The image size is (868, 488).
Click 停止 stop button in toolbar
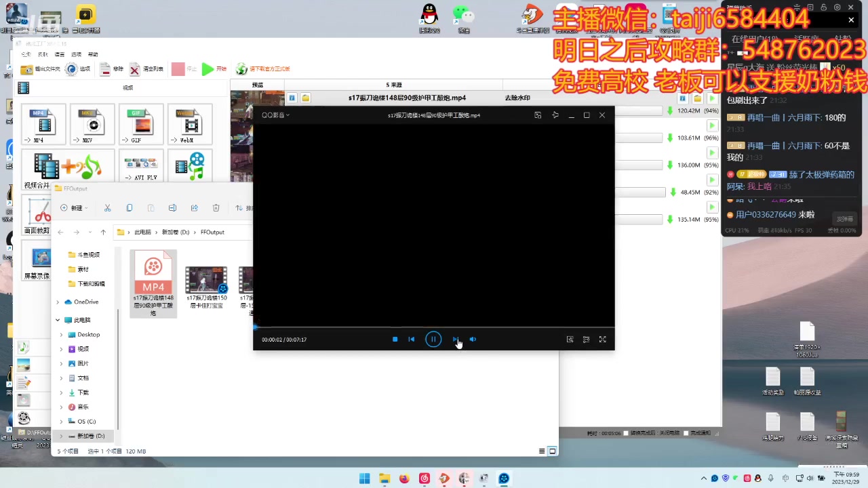(184, 69)
